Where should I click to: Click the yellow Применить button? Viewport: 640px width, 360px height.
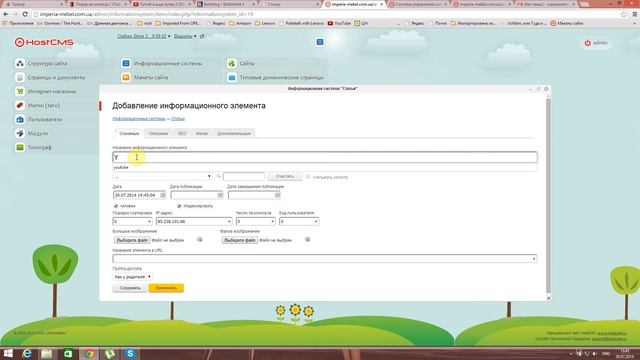[x=166, y=288]
